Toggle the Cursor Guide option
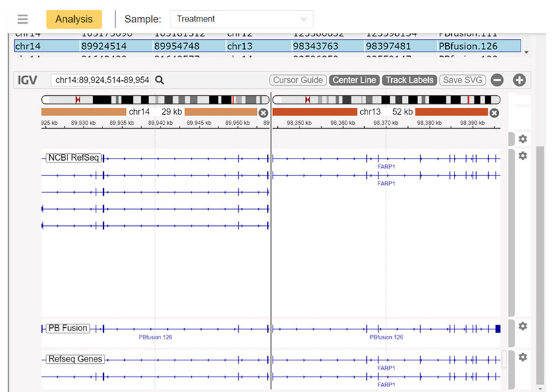The height and width of the screenshot is (392, 553). (298, 80)
